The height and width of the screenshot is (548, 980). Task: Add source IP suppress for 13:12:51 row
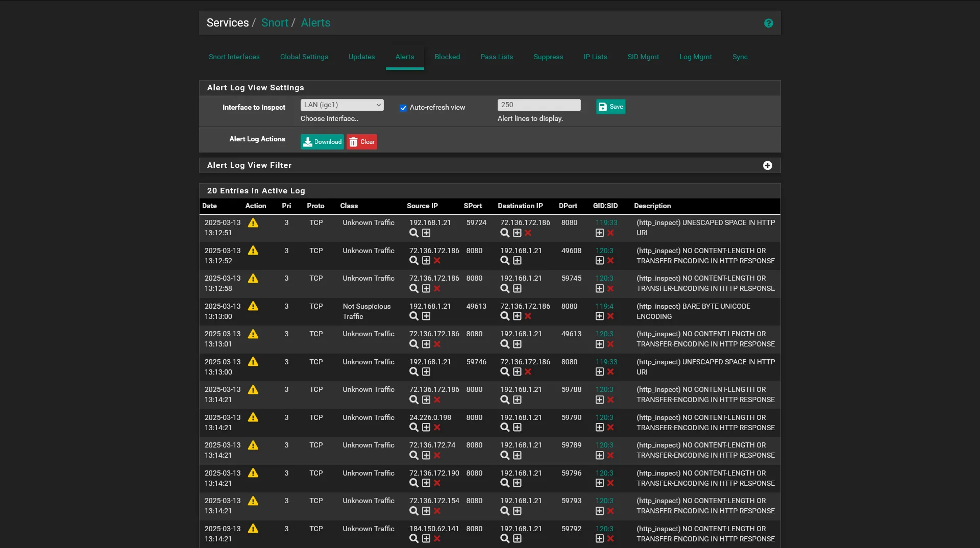coord(426,233)
